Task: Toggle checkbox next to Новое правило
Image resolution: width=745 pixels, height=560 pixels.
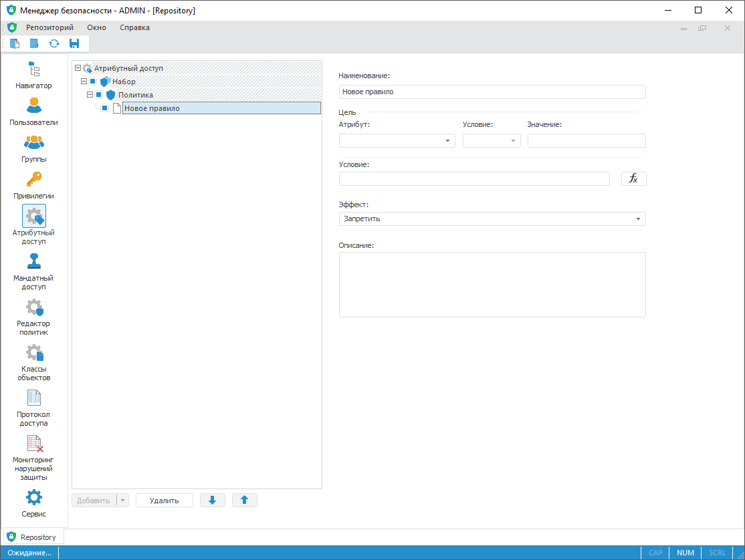Action: (105, 108)
